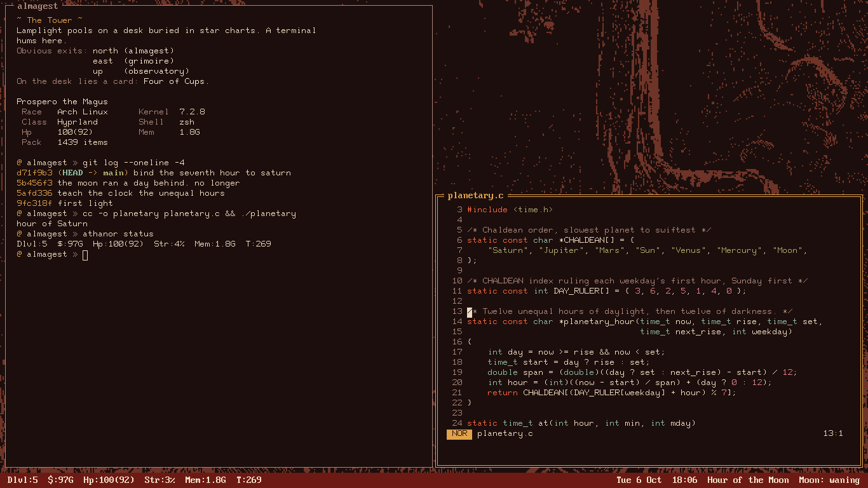Click the 'static time_t at' line 24
This screenshot has height=488, width=868.
(581, 423)
